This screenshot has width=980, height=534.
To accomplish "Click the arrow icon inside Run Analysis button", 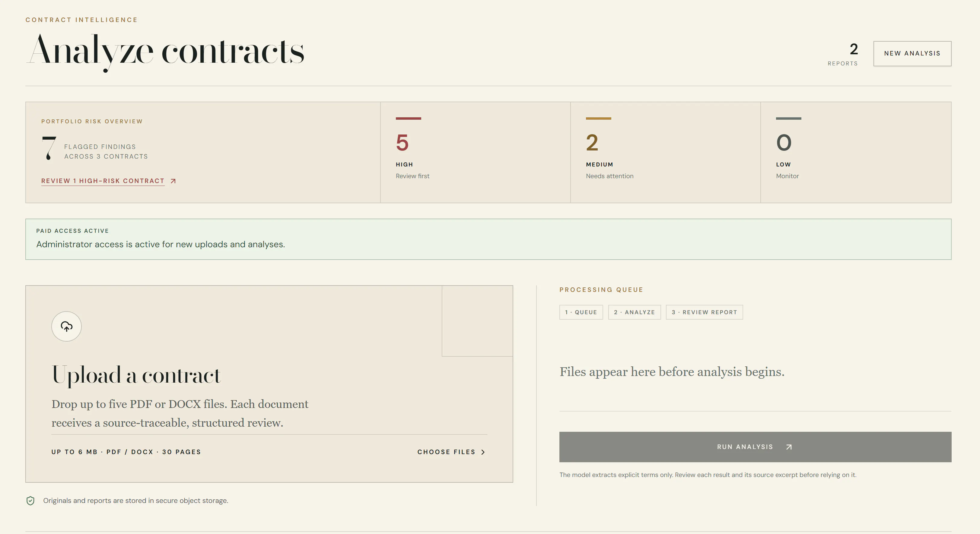I will [x=789, y=447].
